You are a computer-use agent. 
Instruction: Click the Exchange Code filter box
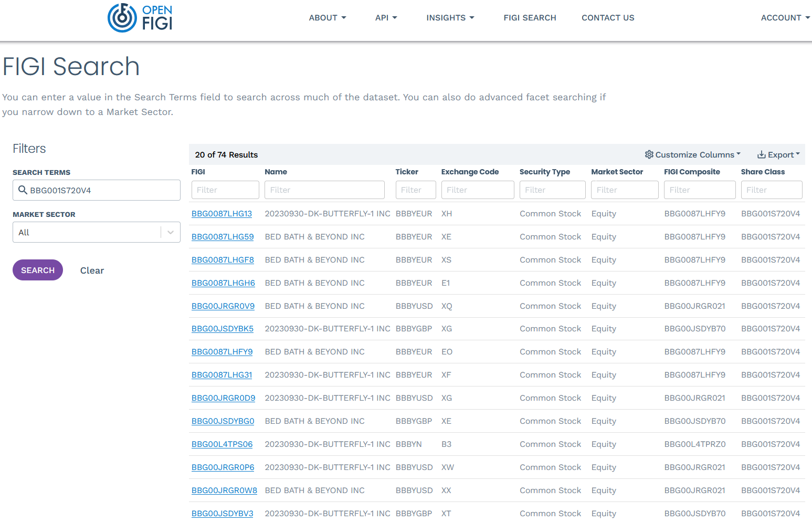coord(478,190)
